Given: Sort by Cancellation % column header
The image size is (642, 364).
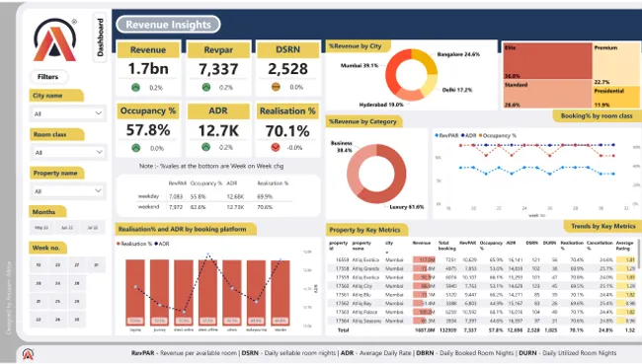Looking at the screenshot, I should tap(600, 246).
